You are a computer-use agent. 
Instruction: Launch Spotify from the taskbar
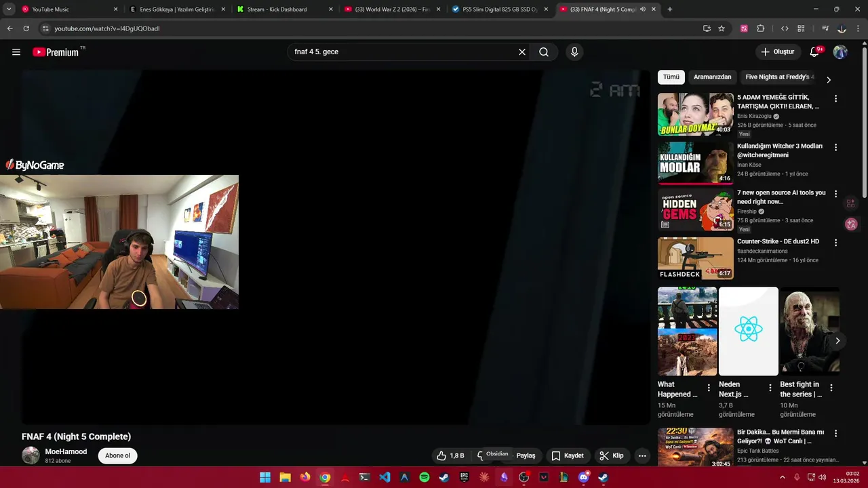pyautogui.click(x=424, y=477)
